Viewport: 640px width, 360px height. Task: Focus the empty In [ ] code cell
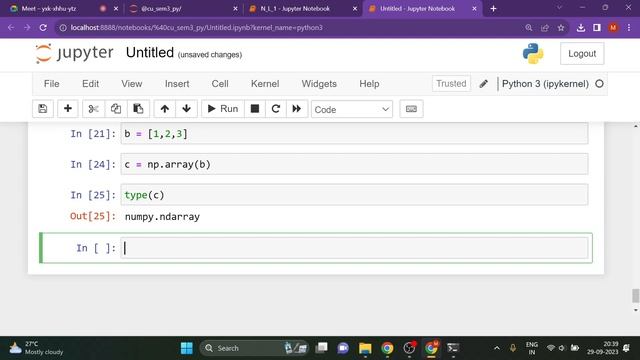[x=354, y=248]
